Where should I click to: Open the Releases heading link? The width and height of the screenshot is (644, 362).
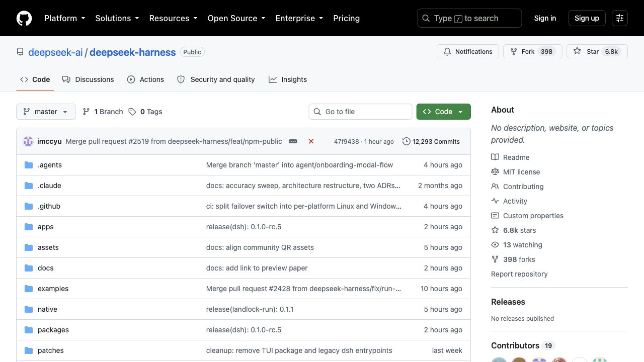[x=508, y=302]
